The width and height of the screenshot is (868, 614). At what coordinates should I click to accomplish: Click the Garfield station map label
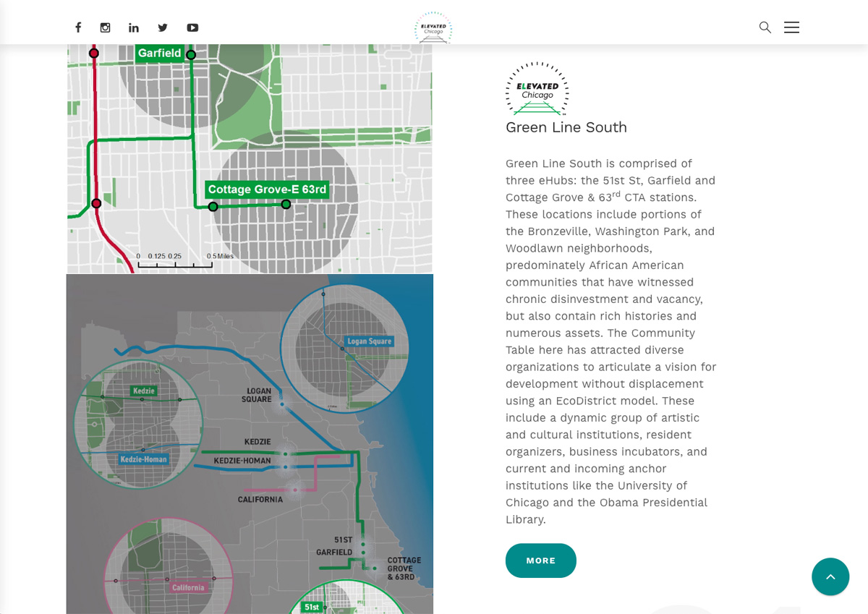[x=159, y=54]
